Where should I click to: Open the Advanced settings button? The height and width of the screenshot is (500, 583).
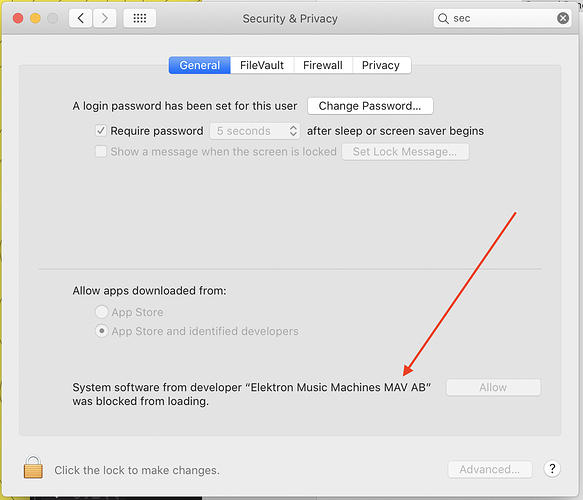click(490, 469)
